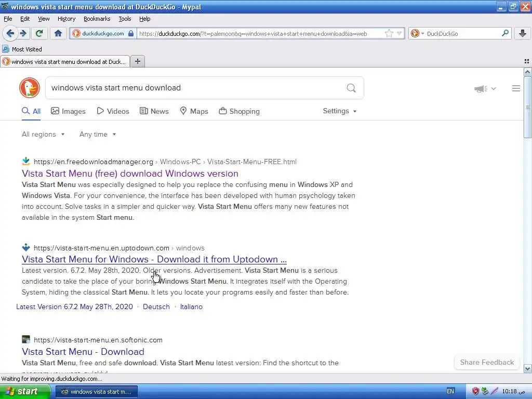This screenshot has height=399, width=532.
Task: Click the duckduckgo.com site identity button
Action: pos(103,33)
